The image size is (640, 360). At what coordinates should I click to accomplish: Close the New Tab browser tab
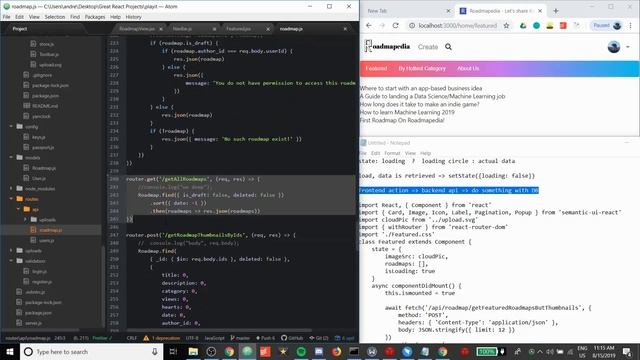(x=448, y=11)
